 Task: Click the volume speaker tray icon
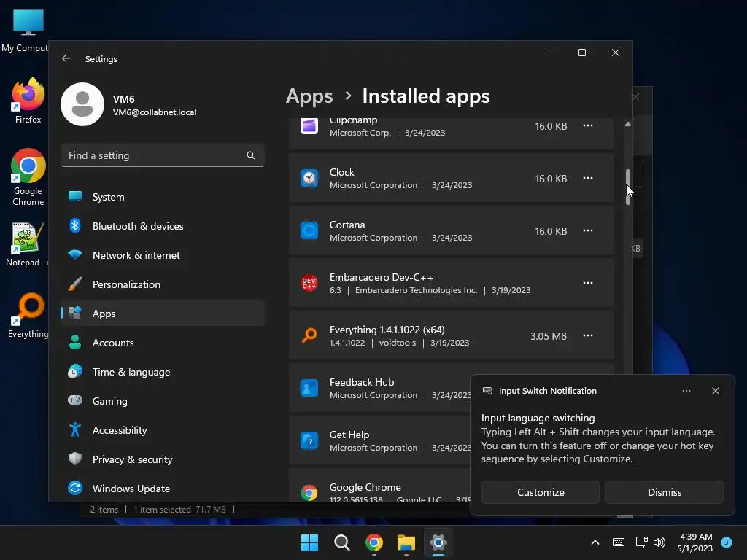point(659,542)
